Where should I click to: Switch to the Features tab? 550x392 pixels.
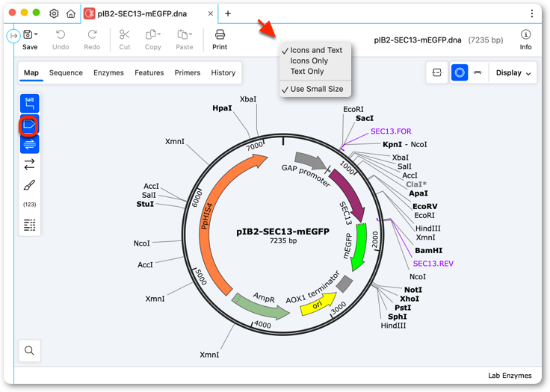tap(149, 72)
